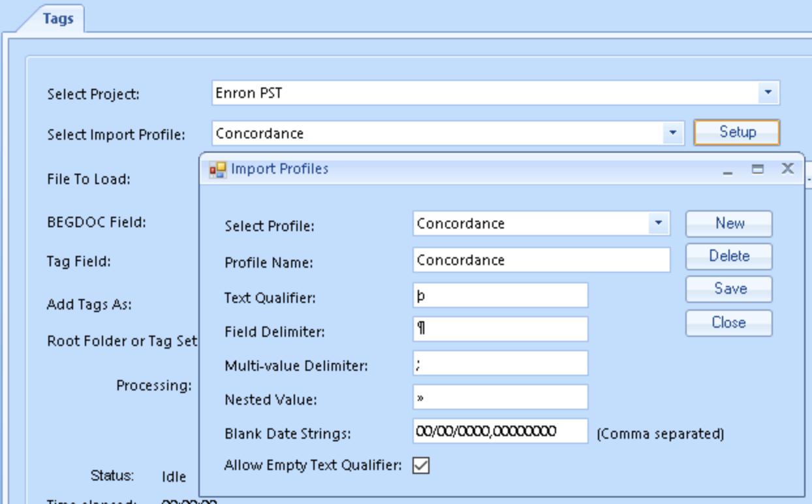Click the "(Comma separated)" hint text
812x504 pixels.
click(661, 433)
